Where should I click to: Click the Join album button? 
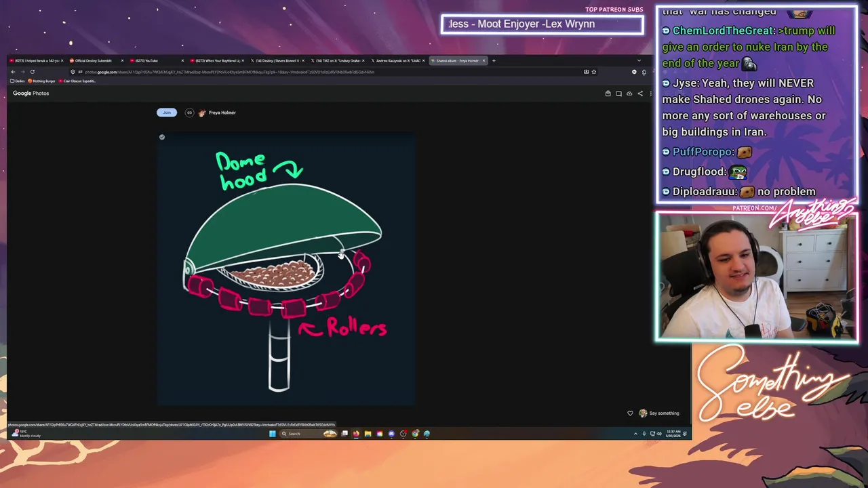[x=167, y=113]
